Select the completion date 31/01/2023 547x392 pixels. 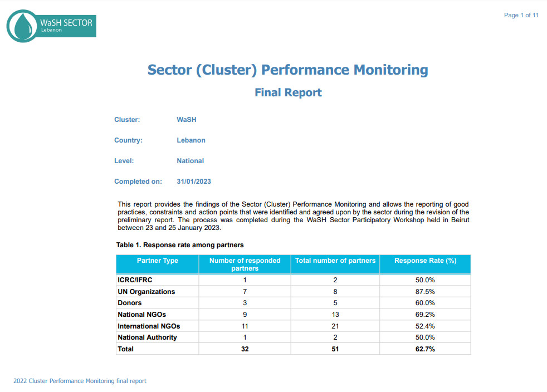[194, 182]
